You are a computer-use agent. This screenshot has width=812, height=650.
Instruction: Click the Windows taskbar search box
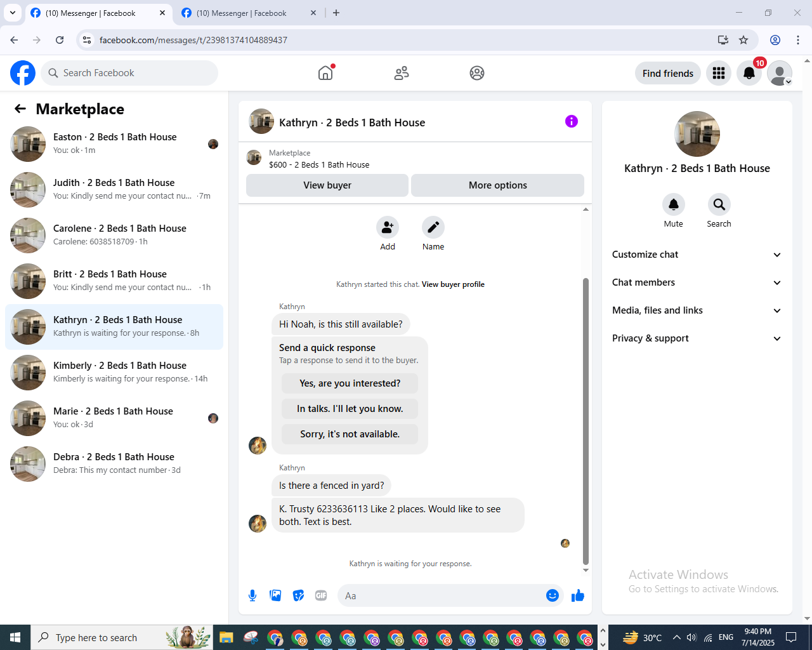point(122,637)
